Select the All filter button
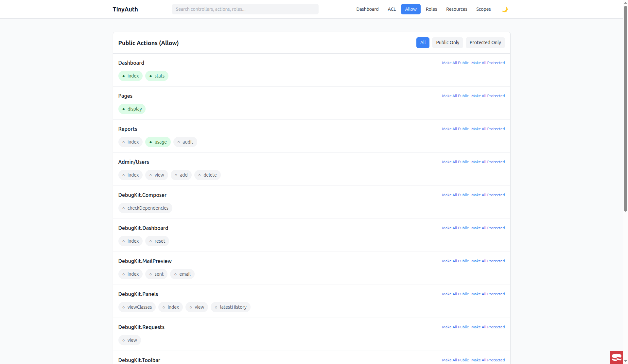 (x=423, y=43)
